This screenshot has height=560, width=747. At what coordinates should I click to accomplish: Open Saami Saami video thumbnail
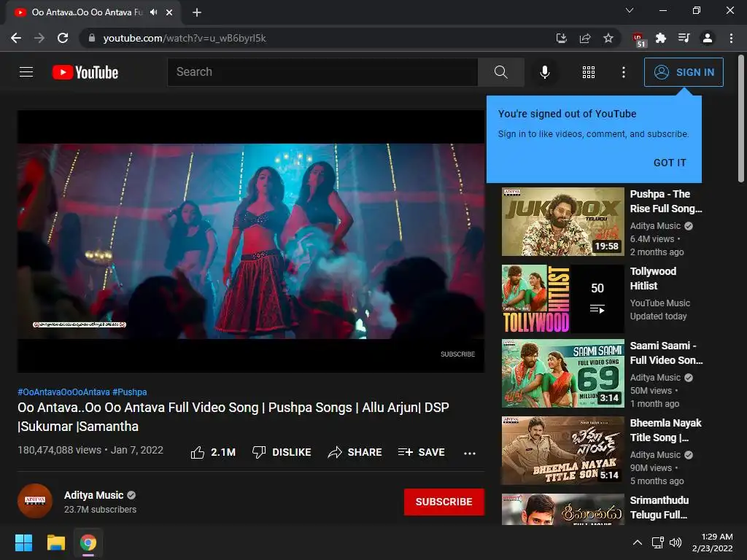(562, 373)
